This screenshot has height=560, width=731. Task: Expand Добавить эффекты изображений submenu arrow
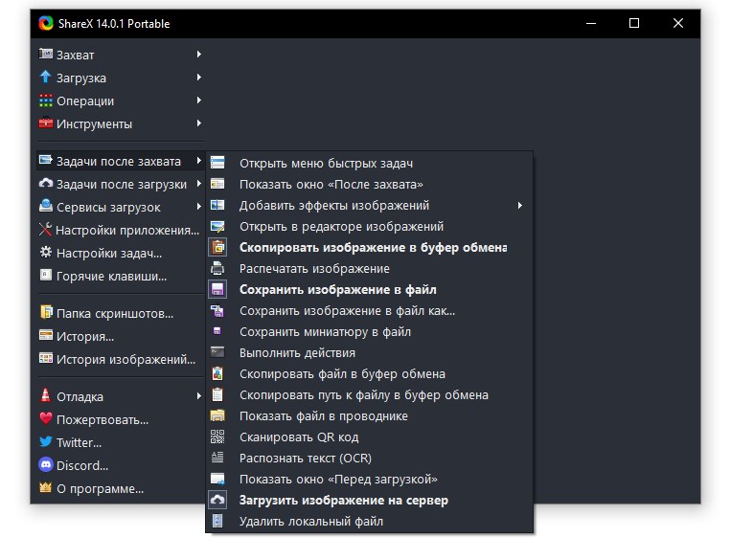[520, 205]
